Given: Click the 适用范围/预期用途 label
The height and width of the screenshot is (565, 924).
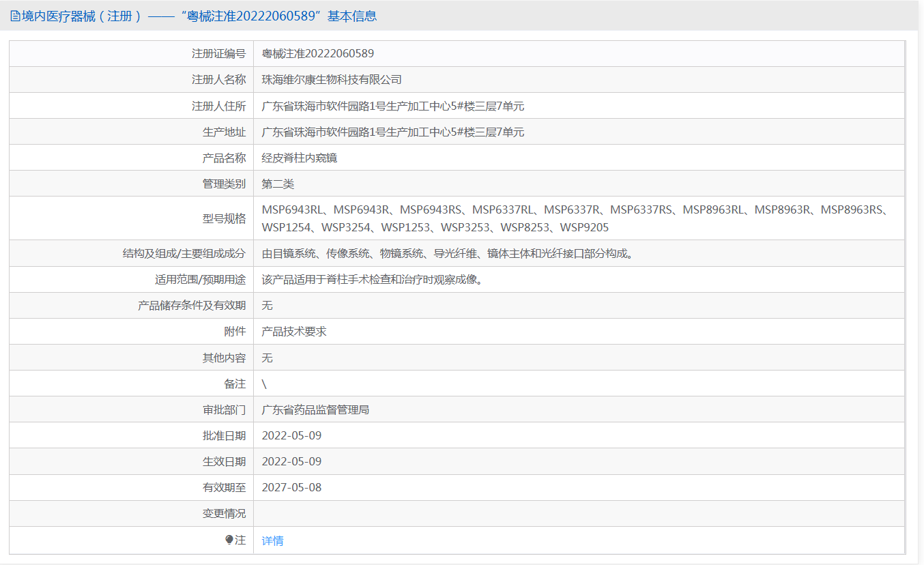Looking at the screenshot, I should coord(201,280).
